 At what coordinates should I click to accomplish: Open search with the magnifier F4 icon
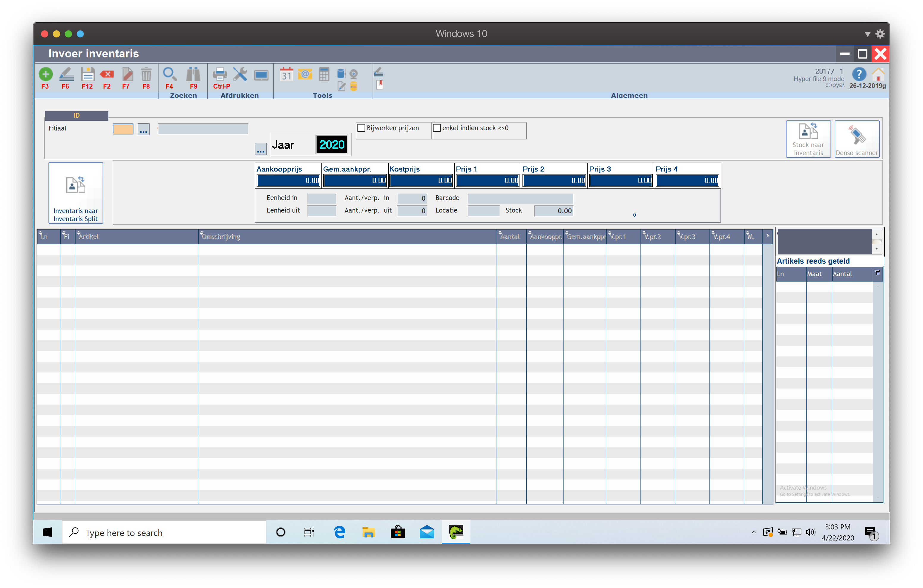(x=169, y=74)
